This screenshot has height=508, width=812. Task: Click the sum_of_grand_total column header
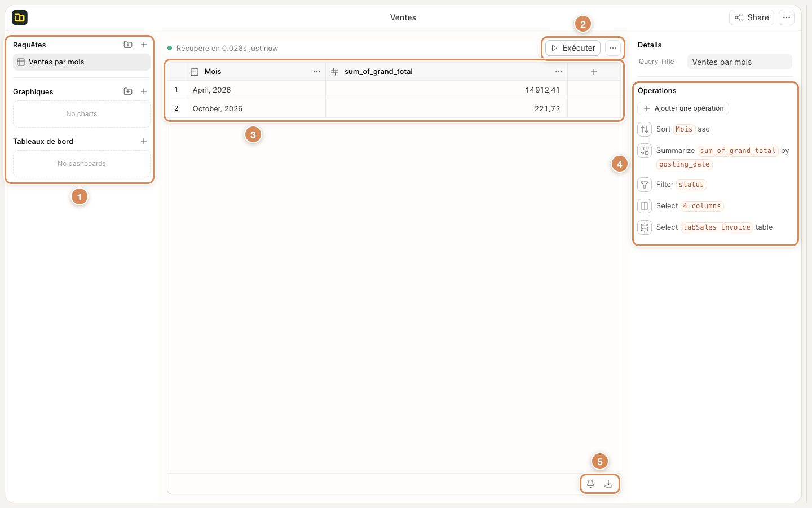447,72
